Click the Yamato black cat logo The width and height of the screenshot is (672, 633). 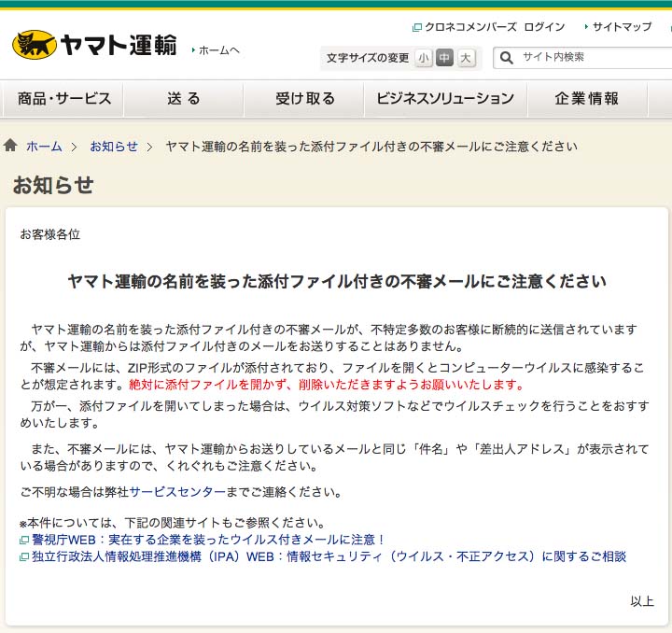point(34,45)
